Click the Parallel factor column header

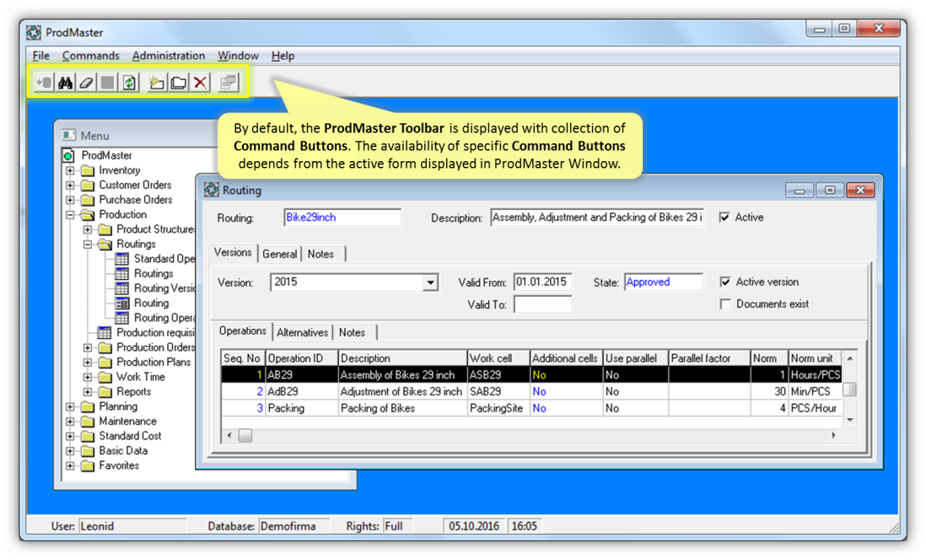click(708, 358)
